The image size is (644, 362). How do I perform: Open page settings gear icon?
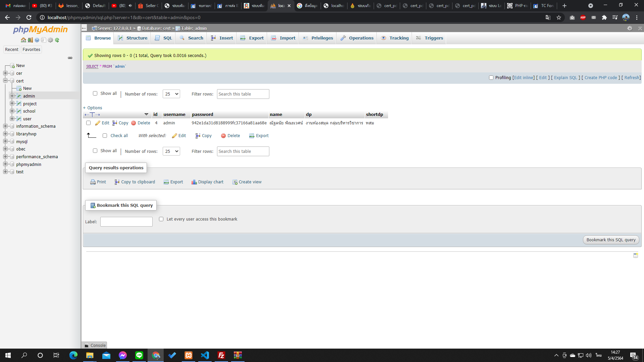(630, 28)
